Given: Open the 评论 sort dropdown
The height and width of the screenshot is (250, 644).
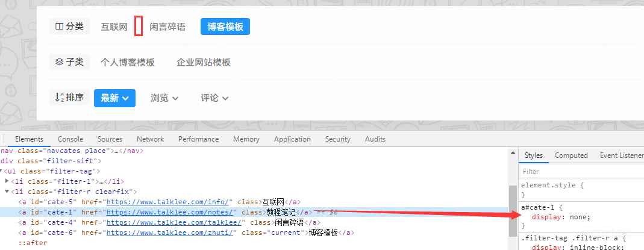Looking at the screenshot, I should tap(214, 98).
